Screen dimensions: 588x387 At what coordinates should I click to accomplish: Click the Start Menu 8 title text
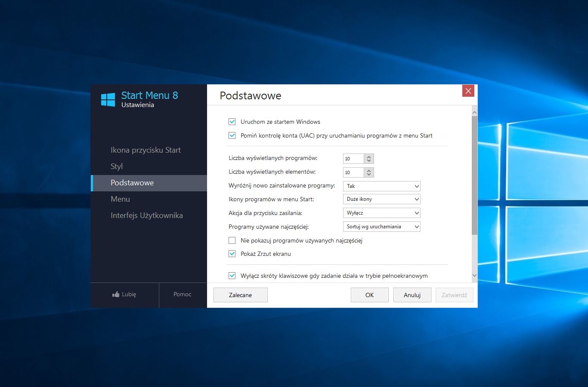(x=149, y=95)
